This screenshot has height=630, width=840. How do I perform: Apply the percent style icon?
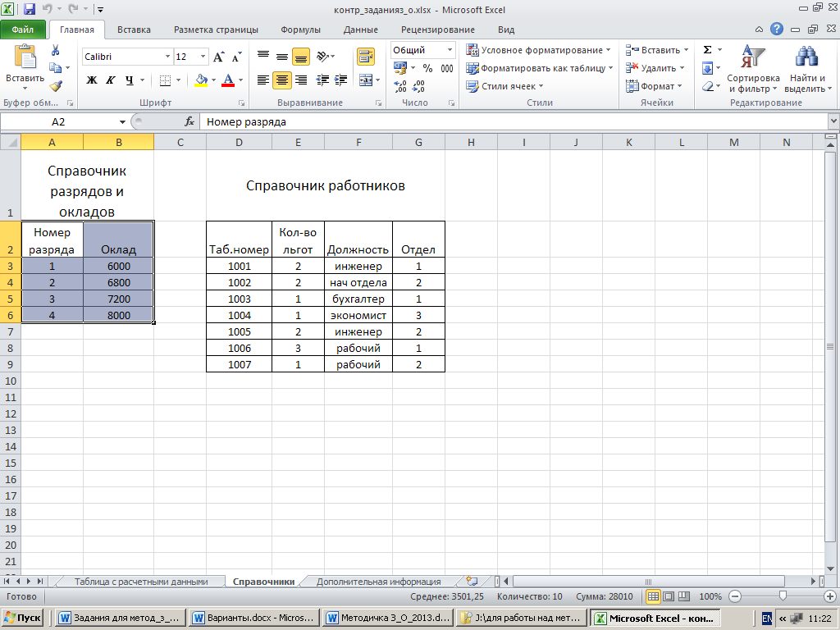427,68
